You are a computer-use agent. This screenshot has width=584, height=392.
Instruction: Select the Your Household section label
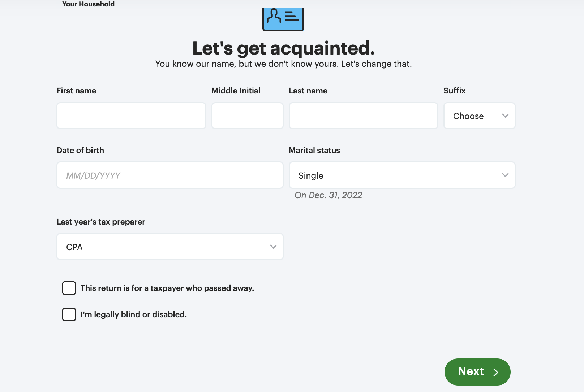point(88,4)
